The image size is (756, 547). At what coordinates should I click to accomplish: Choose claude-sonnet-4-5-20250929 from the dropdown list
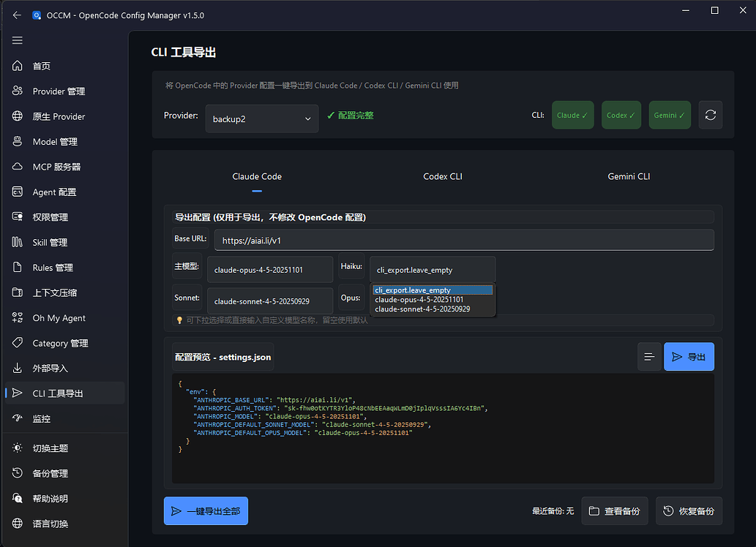[433, 309]
